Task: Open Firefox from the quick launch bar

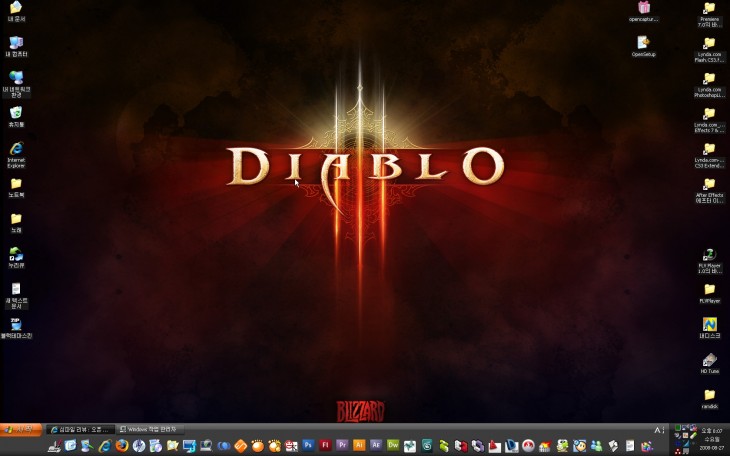Action: coord(122,445)
